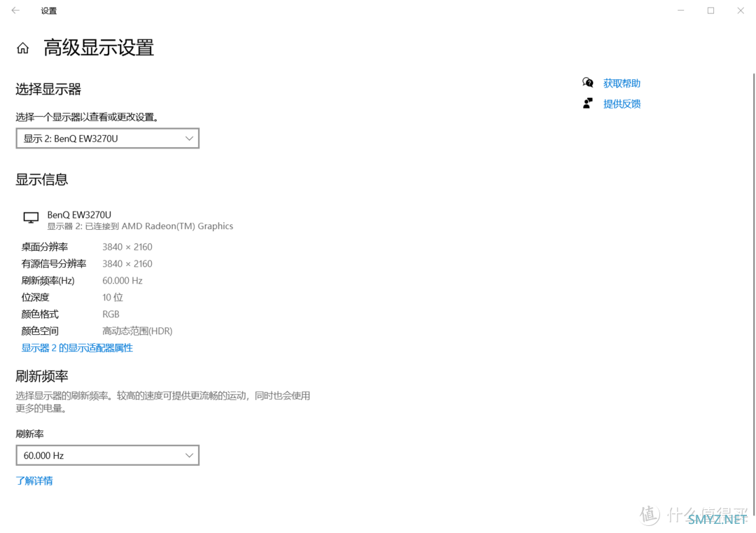Click the 桌面分辨率 label
756x533 pixels.
click(44, 247)
